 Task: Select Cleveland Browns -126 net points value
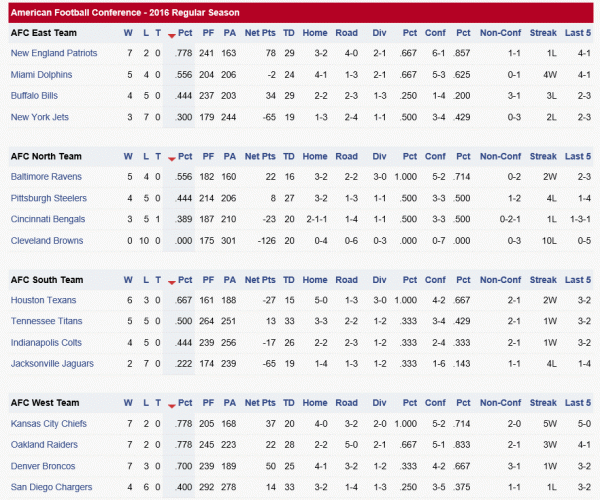[267, 241]
